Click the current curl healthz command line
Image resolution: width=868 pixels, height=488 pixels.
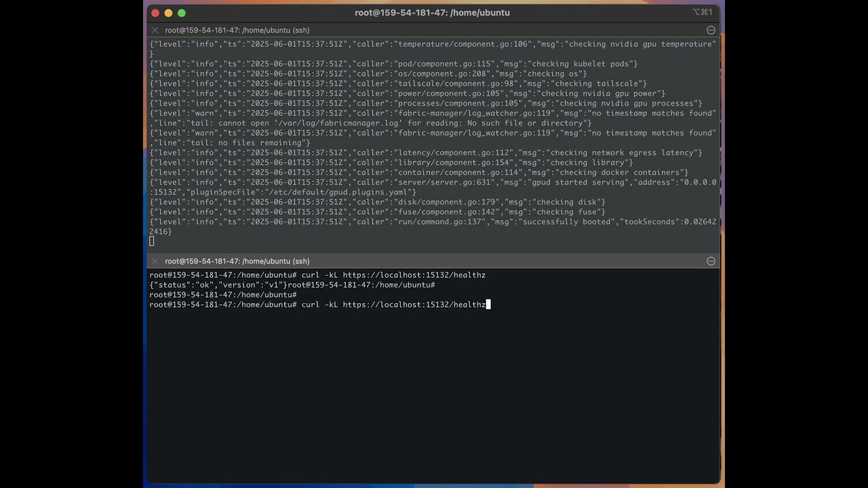pyautogui.click(x=319, y=305)
